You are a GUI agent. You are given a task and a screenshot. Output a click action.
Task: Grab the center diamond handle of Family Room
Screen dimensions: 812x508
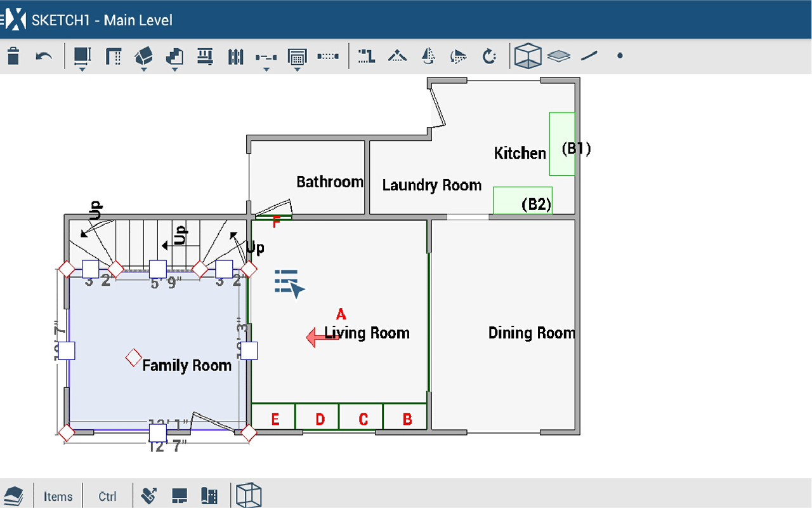(x=133, y=358)
